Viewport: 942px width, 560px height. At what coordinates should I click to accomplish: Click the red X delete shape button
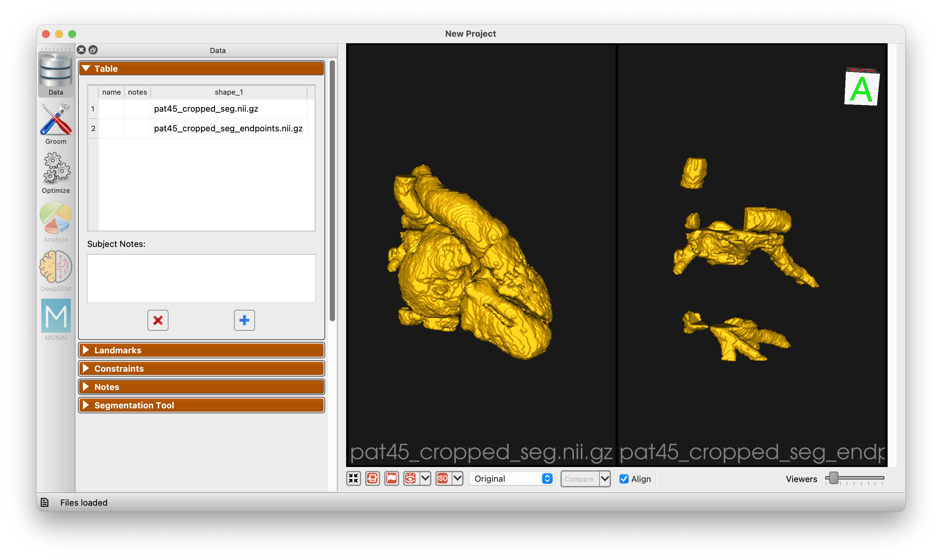[158, 320]
